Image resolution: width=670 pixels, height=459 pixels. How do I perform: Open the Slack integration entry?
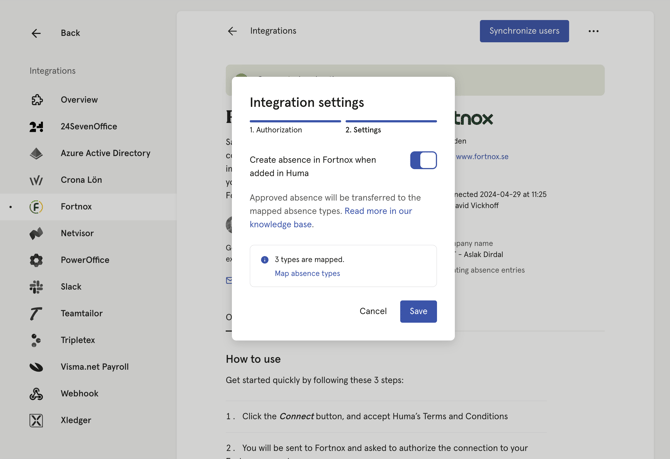click(x=88, y=287)
